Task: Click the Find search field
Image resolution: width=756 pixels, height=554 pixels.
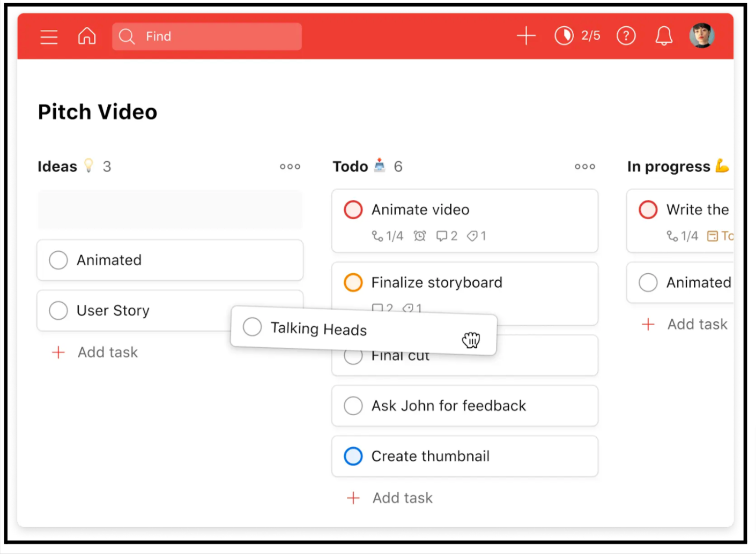Action: click(206, 36)
